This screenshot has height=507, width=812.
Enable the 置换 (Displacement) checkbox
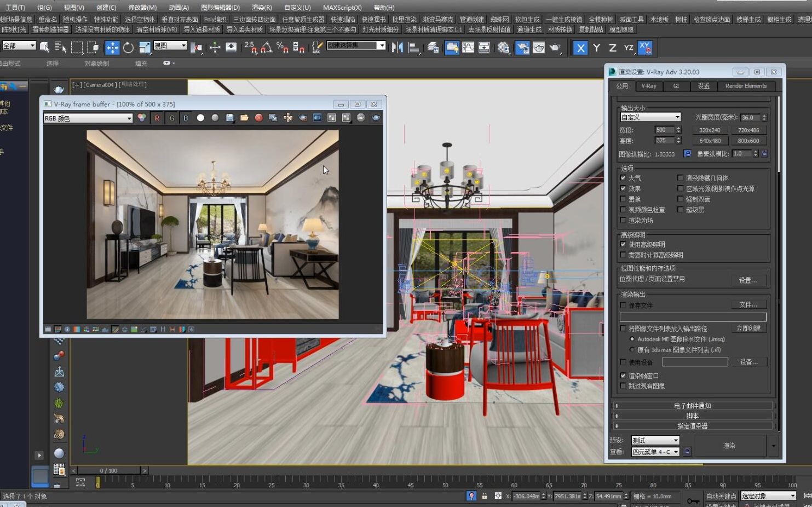(x=623, y=199)
